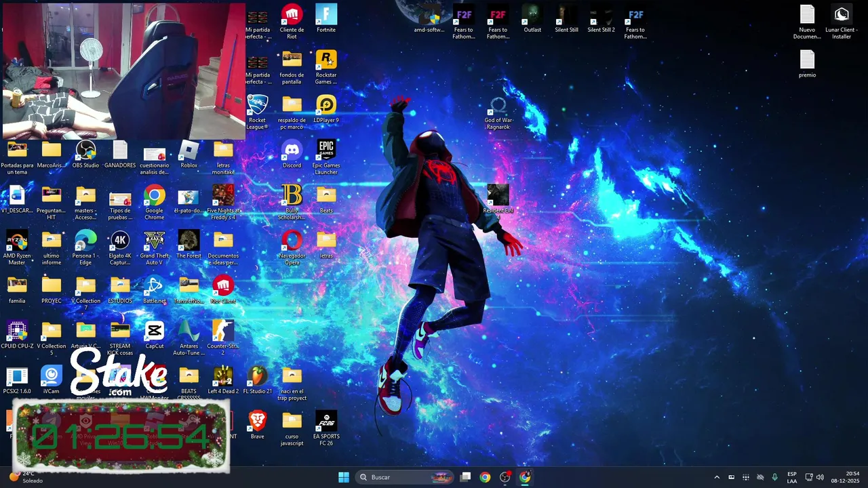Open the God of War Ragnarök shortcut

click(x=498, y=112)
